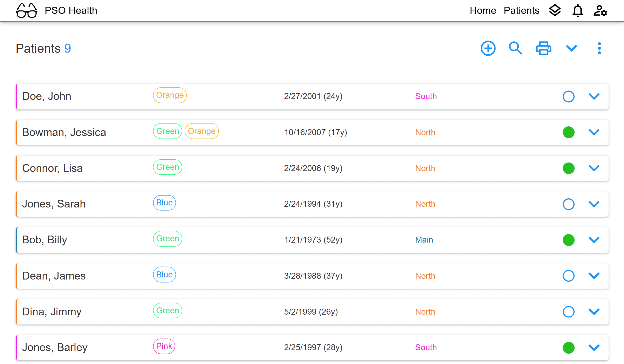
Task: Click the print patients icon
Action: [x=543, y=48]
